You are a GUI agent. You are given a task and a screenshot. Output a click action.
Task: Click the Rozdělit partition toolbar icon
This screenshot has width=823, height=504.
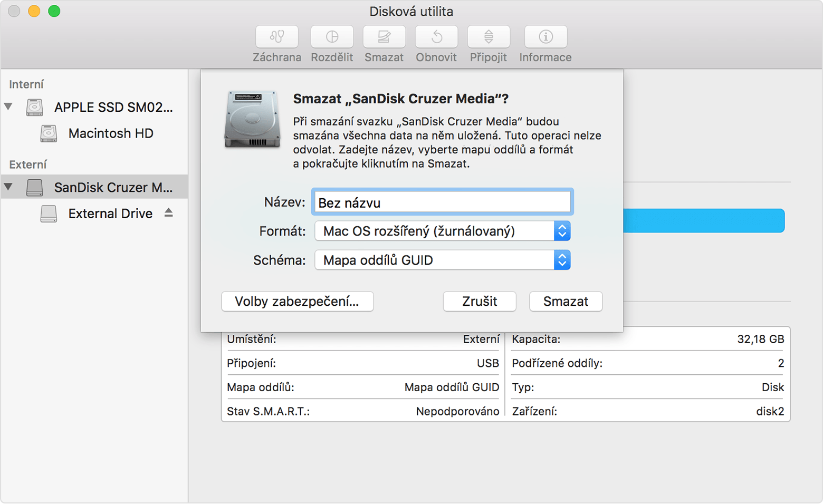332,37
